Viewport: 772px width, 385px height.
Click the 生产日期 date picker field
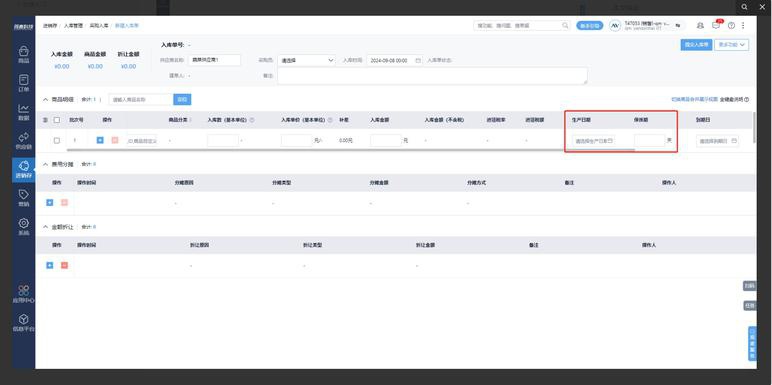click(593, 141)
